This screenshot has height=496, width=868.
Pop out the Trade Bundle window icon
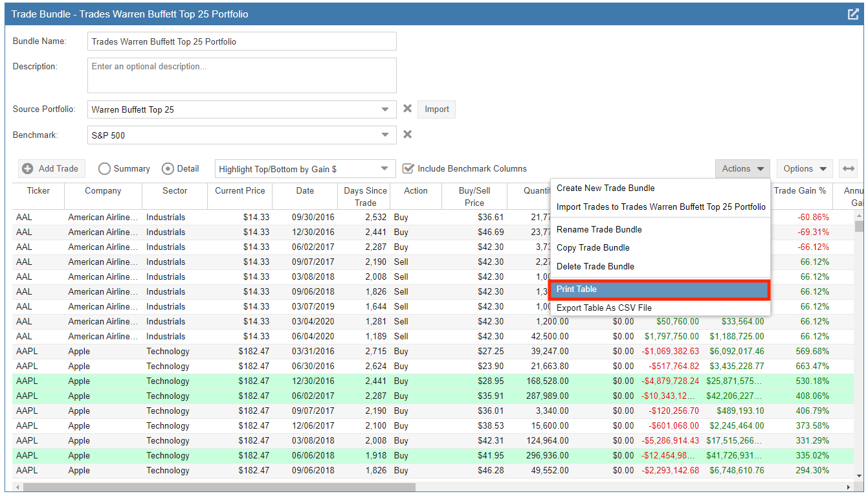pyautogui.click(x=853, y=14)
